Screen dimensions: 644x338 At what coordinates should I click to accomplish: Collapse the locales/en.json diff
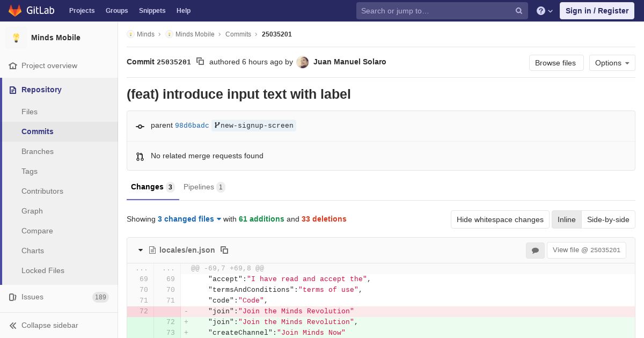tap(141, 250)
